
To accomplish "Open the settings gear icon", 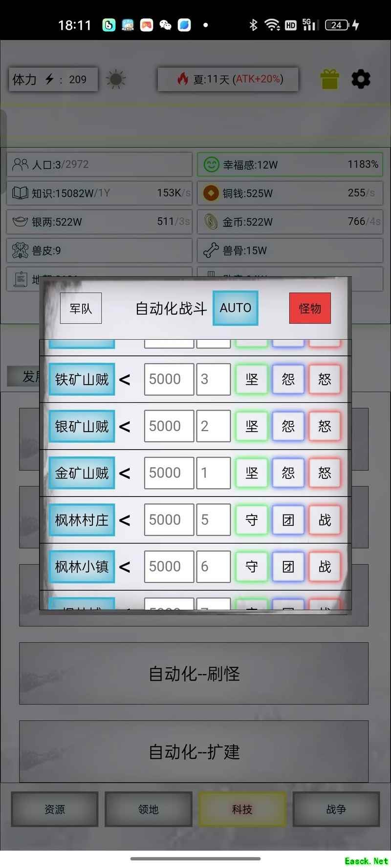I will coord(361,79).
